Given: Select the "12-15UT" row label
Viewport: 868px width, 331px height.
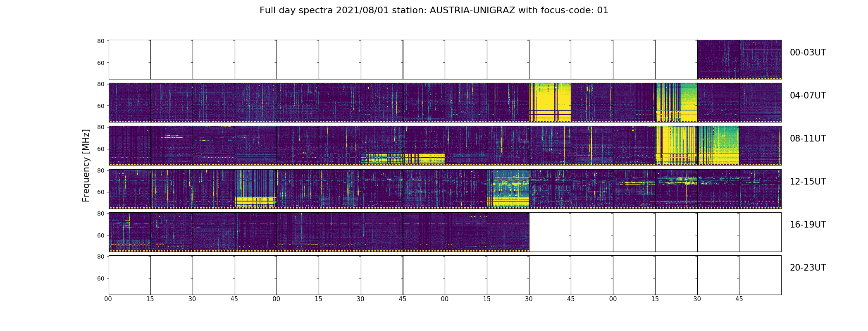Looking at the screenshot, I should (808, 182).
